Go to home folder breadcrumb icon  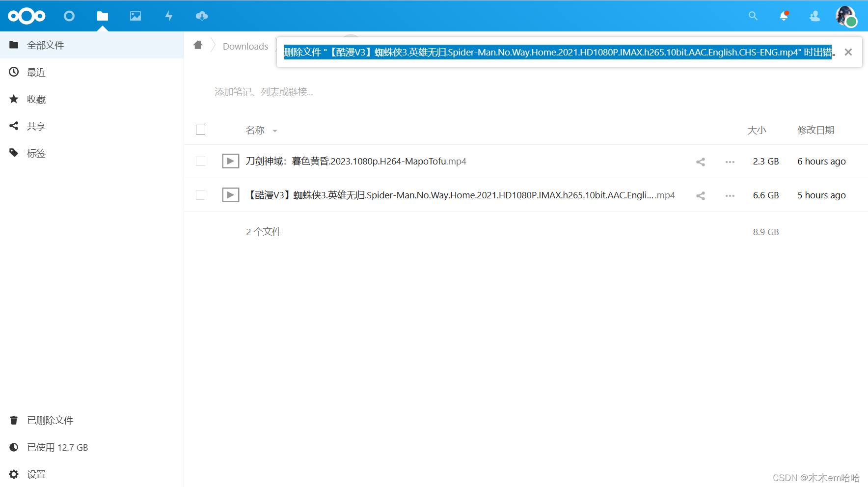pyautogui.click(x=198, y=45)
